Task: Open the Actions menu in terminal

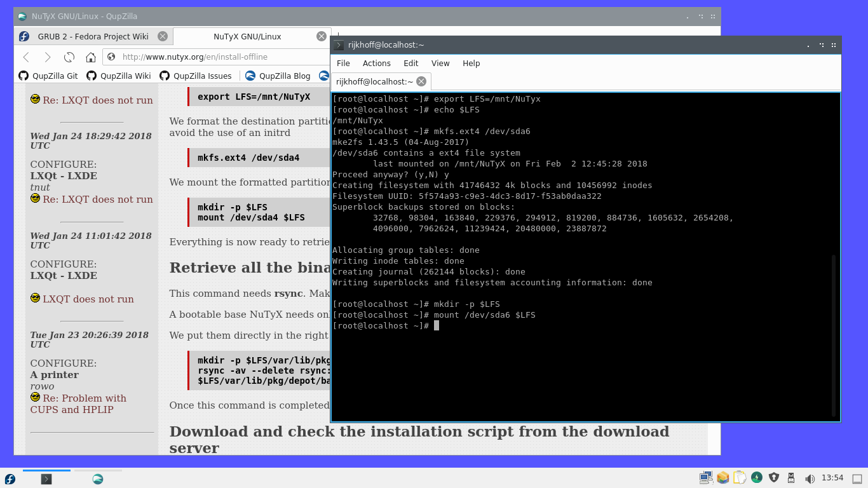Action: 376,63
